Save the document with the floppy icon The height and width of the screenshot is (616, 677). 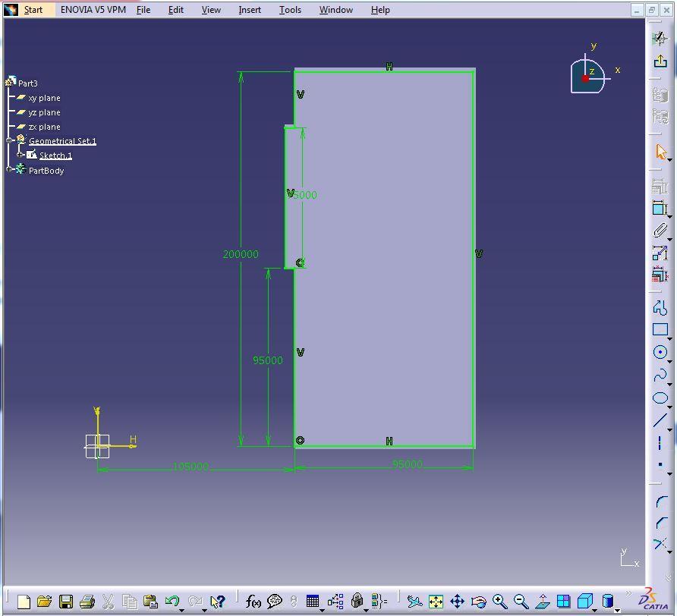tap(65, 601)
